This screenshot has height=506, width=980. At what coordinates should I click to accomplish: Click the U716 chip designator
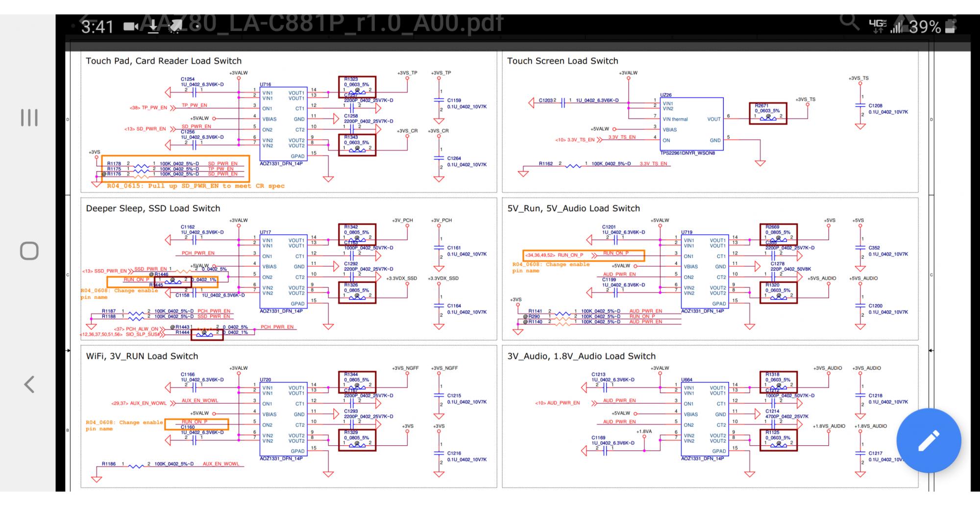pos(265,85)
